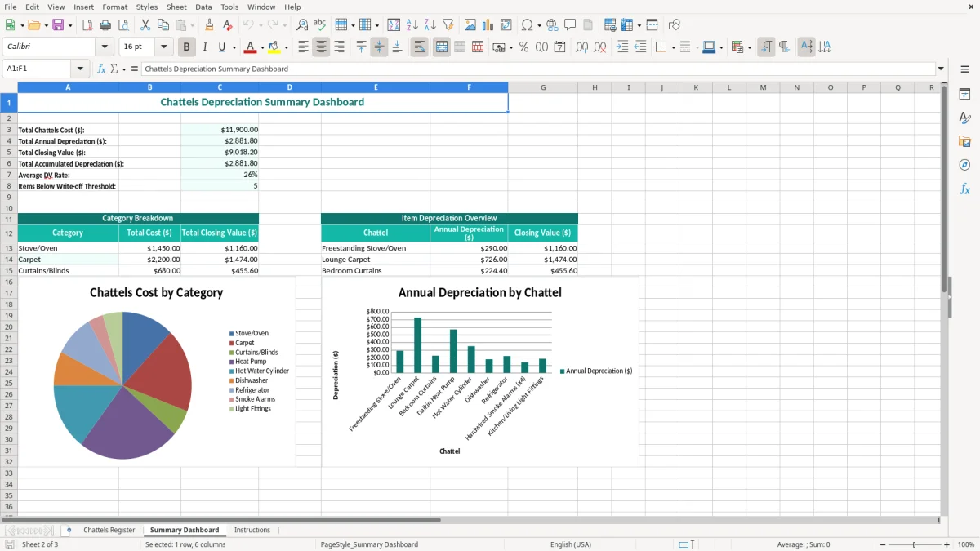980x551 pixels.
Task: Open the sidebar Properties deck
Action: tap(964, 95)
